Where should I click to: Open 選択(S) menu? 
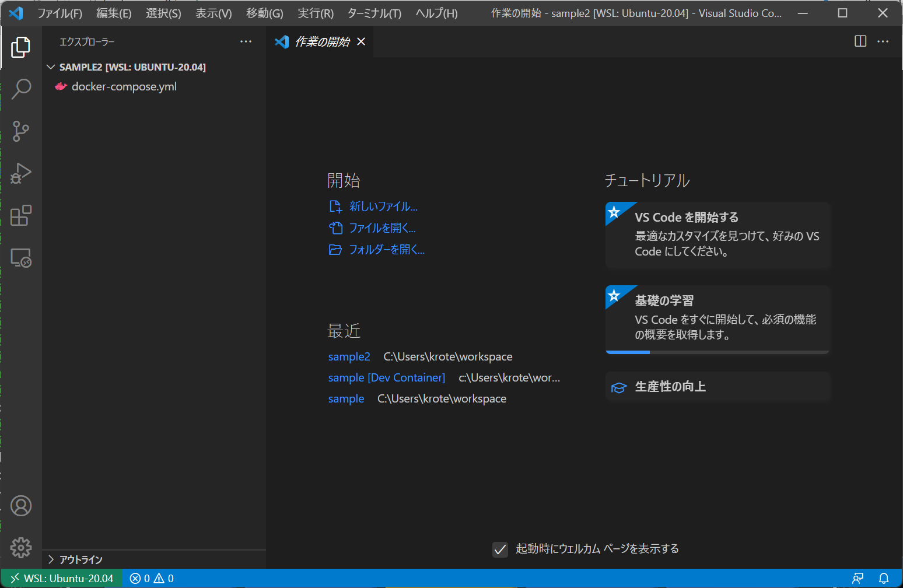click(x=163, y=13)
